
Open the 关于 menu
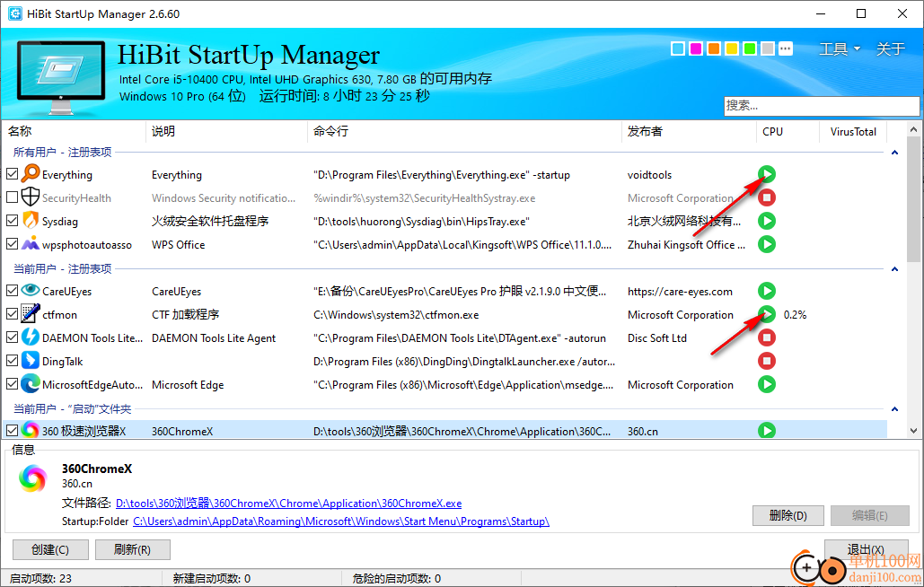891,48
